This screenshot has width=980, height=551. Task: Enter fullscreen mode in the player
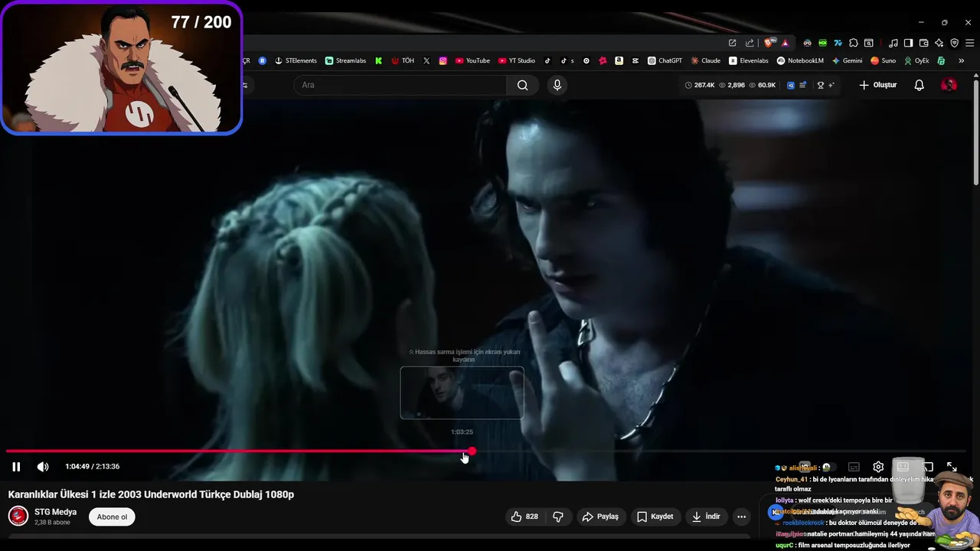point(952,467)
